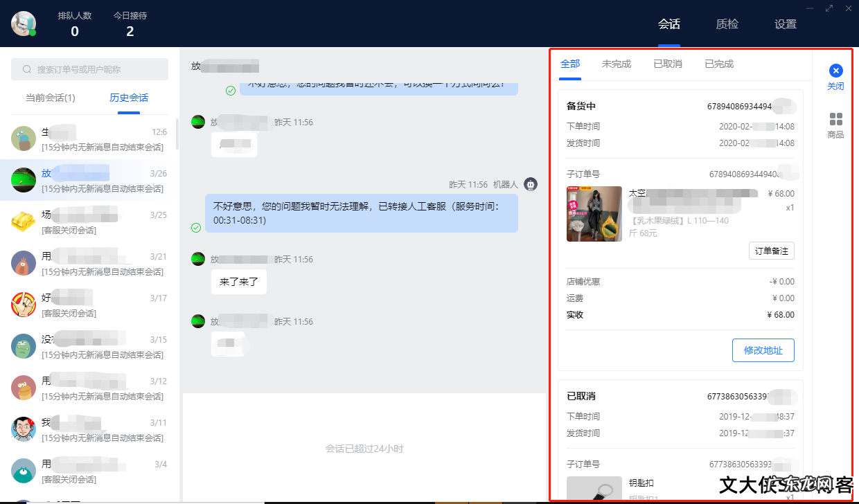Click the blue 关闭 close icon of the order panel
The width and height of the screenshot is (859, 504).
pos(836,70)
